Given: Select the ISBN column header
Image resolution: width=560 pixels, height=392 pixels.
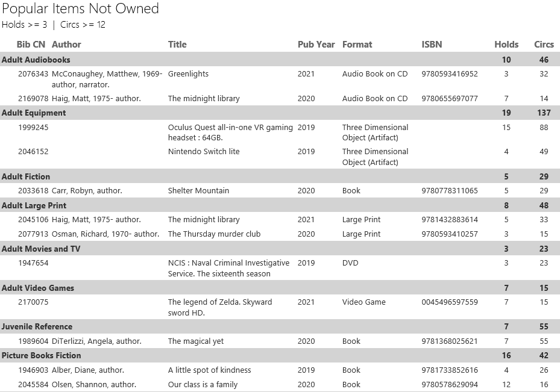Looking at the screenshot, I should tap(432, 45).
